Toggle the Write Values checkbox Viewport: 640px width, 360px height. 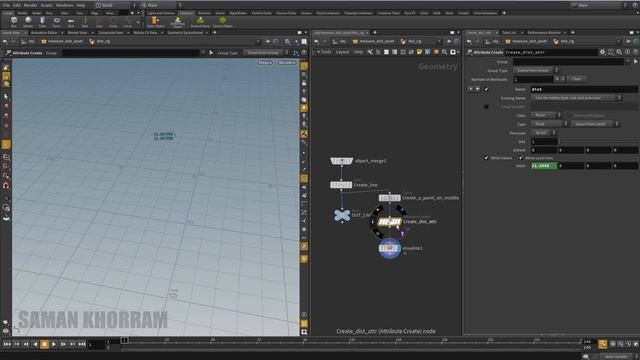click(x=486, y=158)
